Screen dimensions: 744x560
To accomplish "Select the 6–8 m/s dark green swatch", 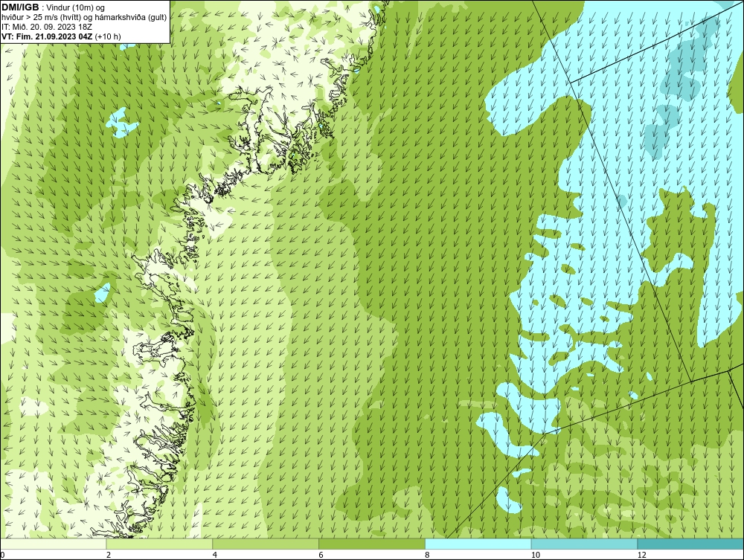I will click(x=372, y=544).
